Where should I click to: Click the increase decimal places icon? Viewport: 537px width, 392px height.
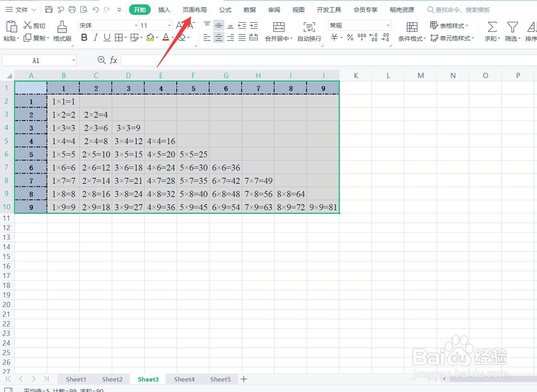(373, 38)
